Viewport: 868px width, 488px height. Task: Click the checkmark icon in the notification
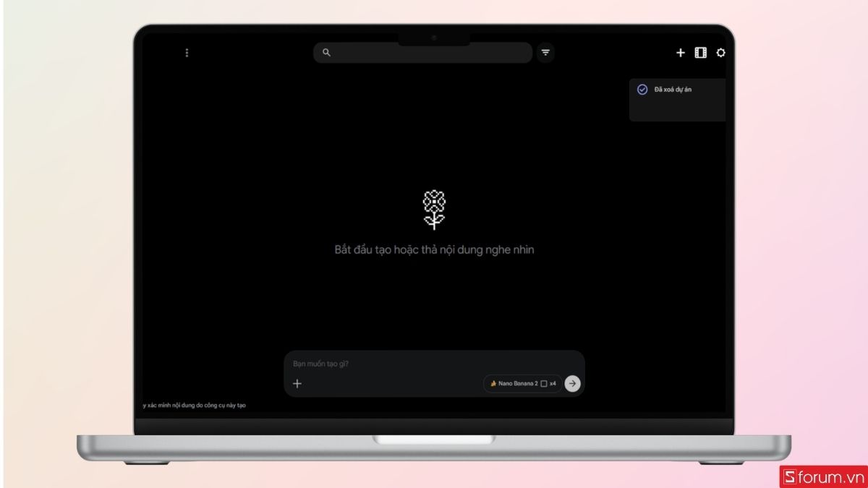[x=642, y=90]
